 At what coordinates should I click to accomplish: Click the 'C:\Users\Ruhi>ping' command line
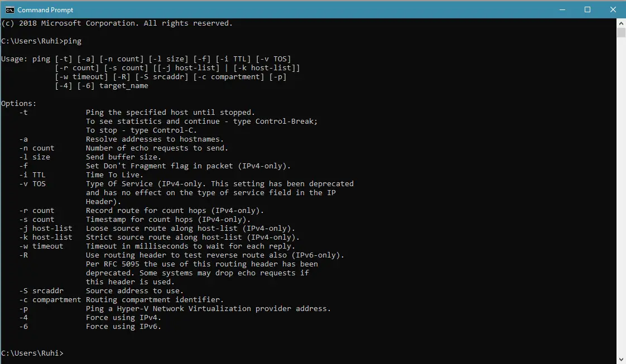[41, 41]
